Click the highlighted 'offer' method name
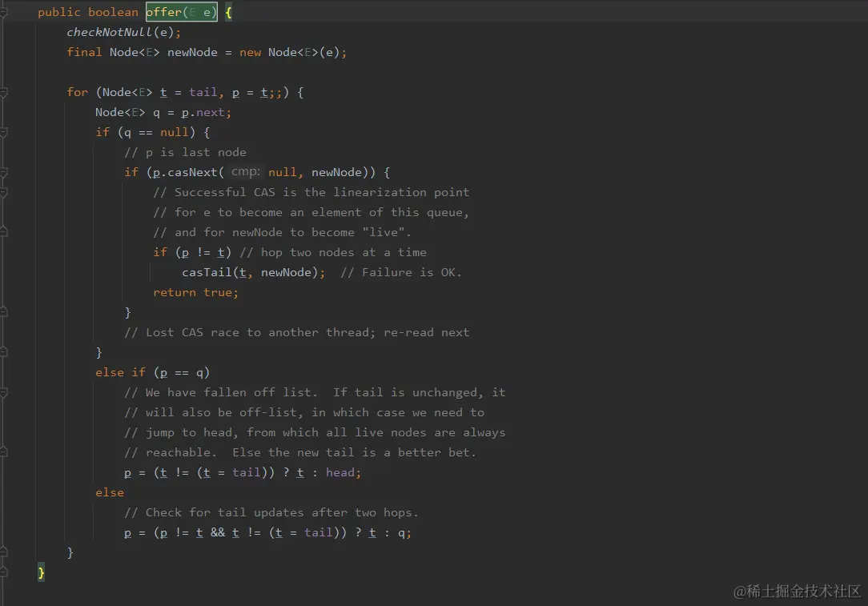Viewport: 868px width, 606px height. 164,12
